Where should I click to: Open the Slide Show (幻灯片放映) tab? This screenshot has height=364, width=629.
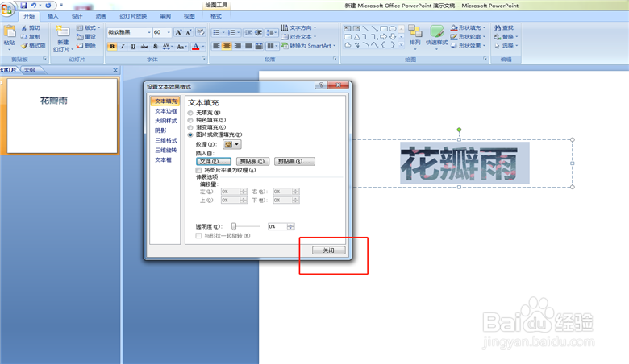pos(133,16)
